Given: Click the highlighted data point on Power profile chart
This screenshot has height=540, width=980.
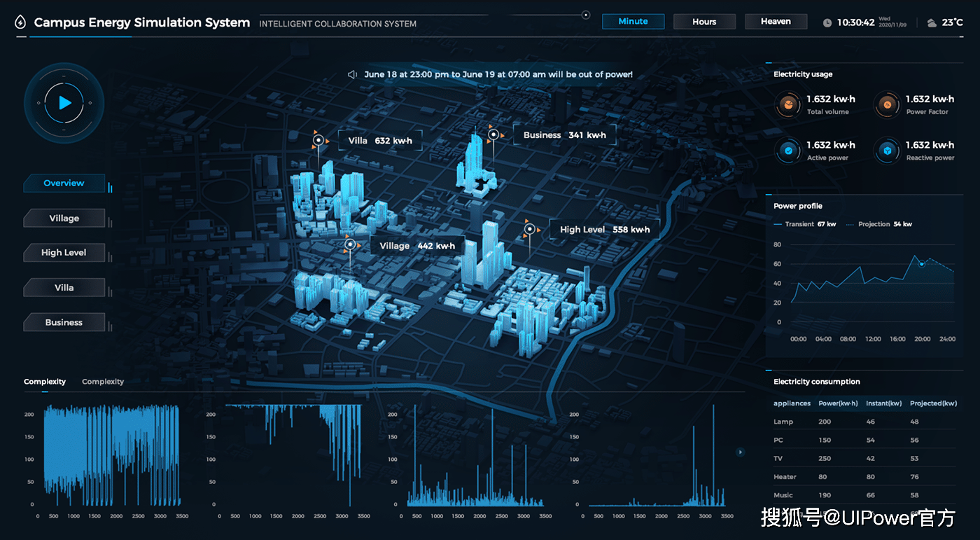Looking at the screenshot, I should click(x=922, y=264).
